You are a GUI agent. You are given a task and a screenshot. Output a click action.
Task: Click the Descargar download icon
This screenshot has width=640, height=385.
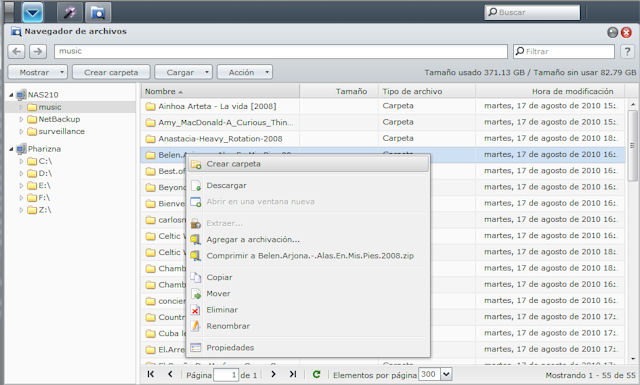pos(196,186)
